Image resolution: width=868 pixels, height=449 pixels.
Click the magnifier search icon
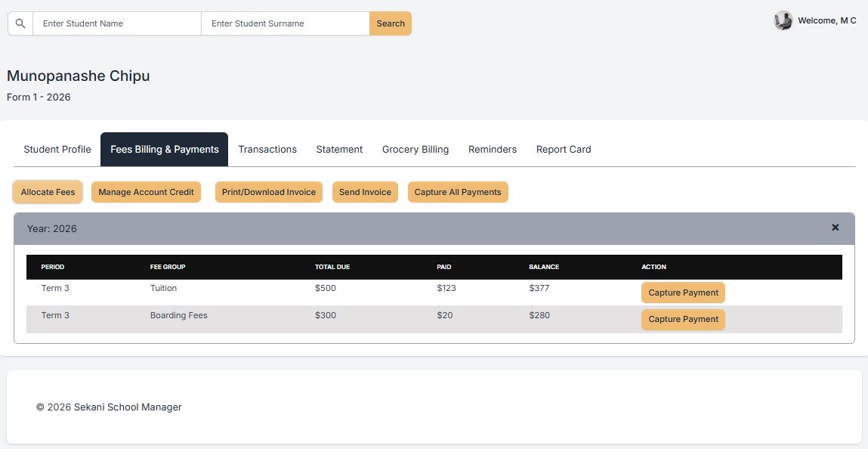click(20, 23)
